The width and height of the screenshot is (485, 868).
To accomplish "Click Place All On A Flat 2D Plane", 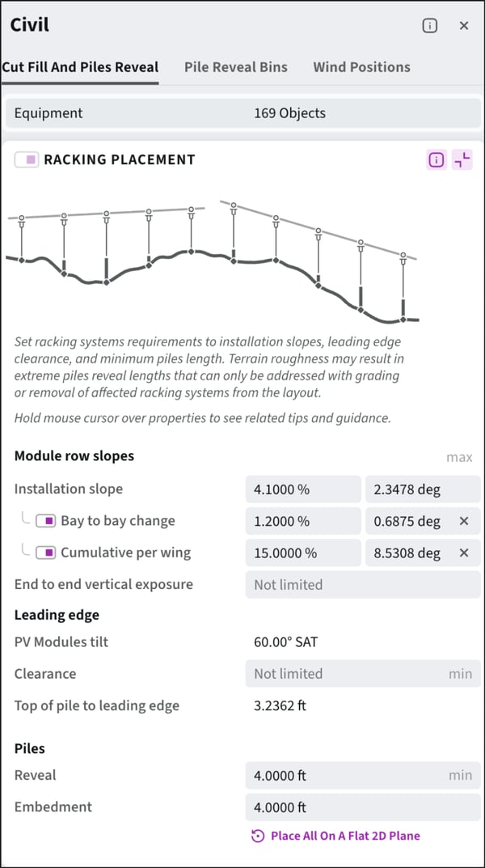I will click(345, 836).
